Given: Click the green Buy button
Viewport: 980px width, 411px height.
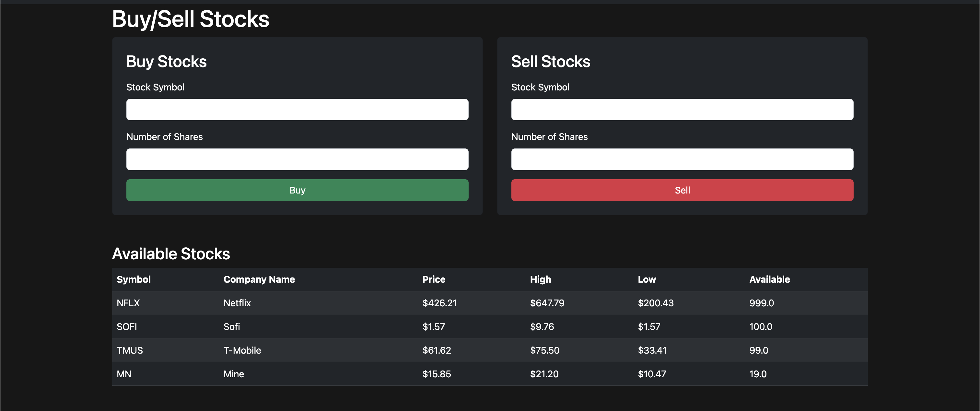Looking at the screenshot, I should (297, 190).
